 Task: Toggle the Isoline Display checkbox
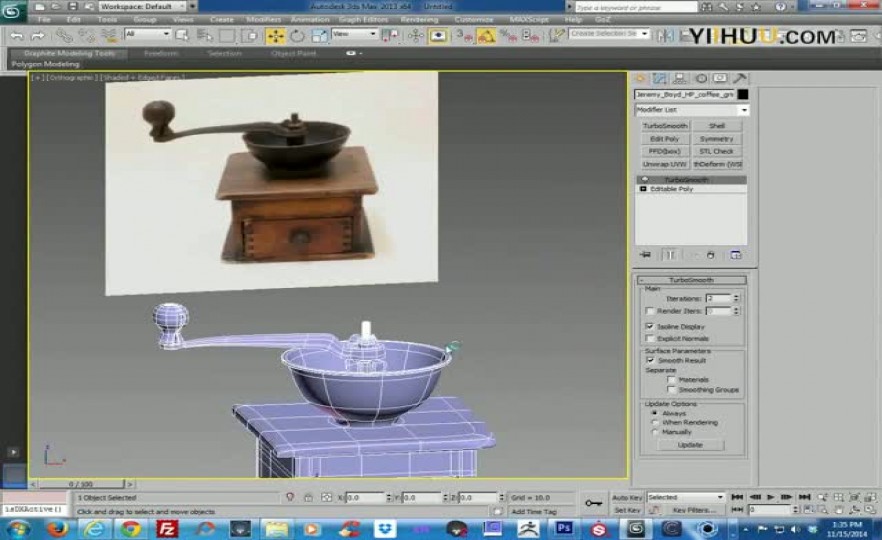point(650,326)
